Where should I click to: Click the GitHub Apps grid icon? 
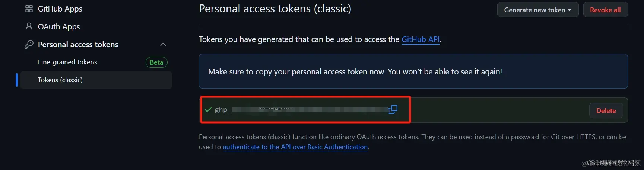click(29, 9)
